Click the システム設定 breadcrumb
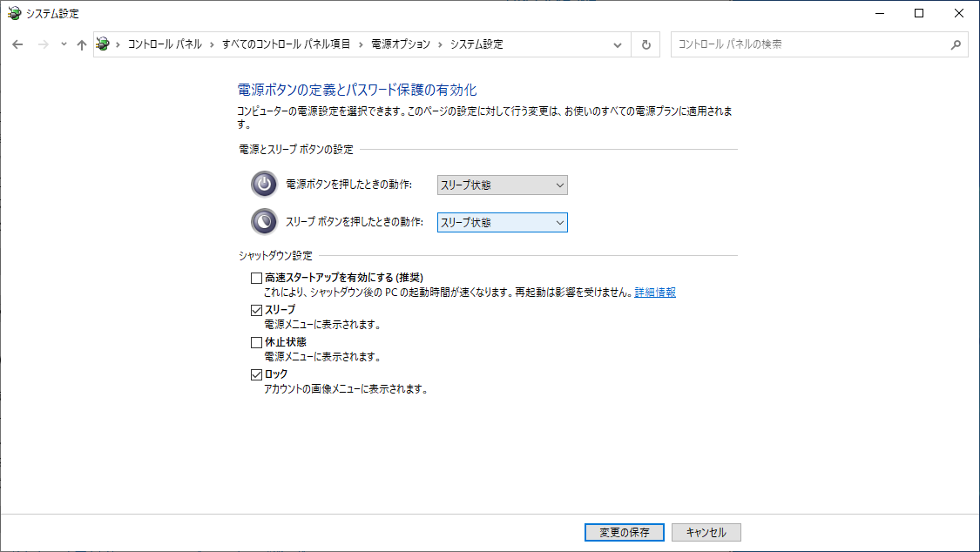980x552 pixels. point(476,44)
